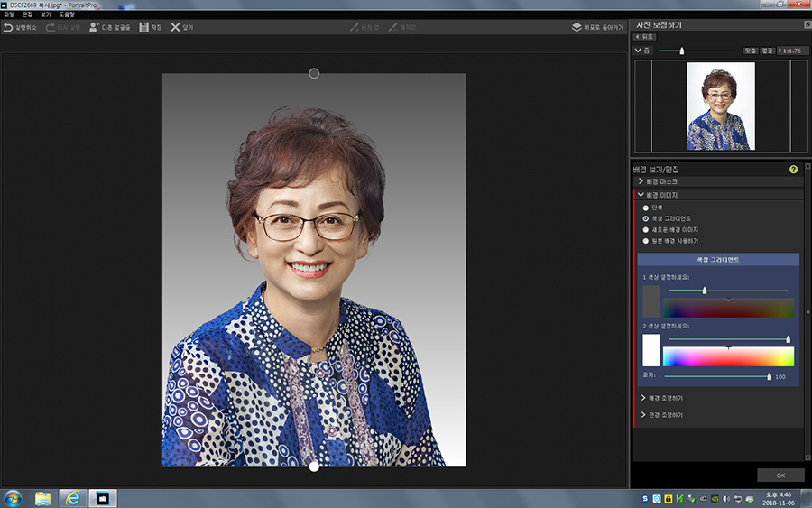This screenshot has width=812, height=508.
Task: Click the blue S icon in system tray
Action: click(645, 499)
